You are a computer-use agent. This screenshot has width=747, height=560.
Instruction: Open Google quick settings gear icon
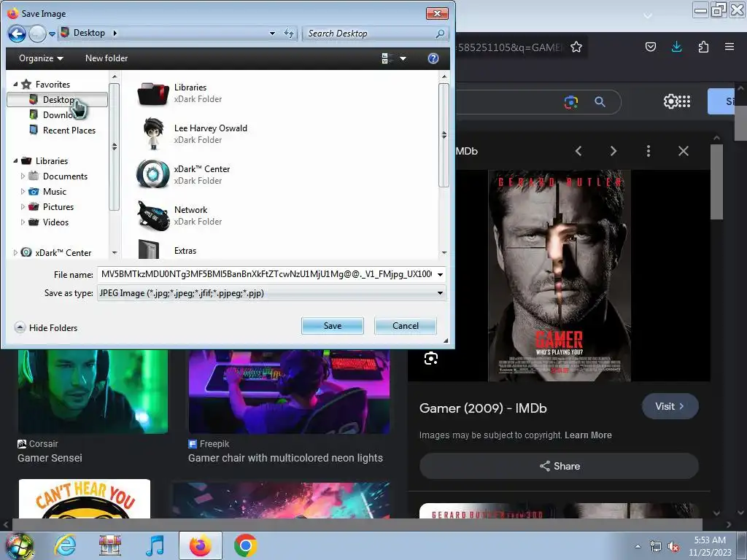[670, 101]
